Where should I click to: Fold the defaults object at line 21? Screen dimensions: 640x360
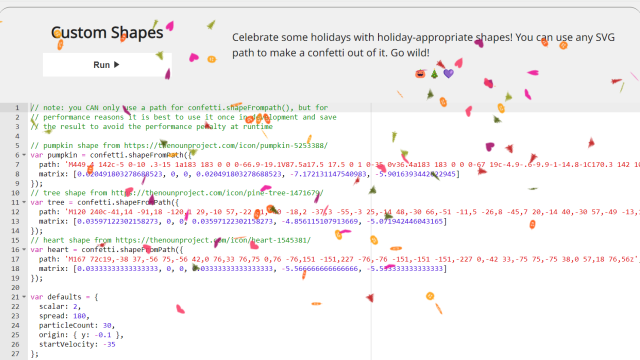pyautogui.click(x=24, y=297)
